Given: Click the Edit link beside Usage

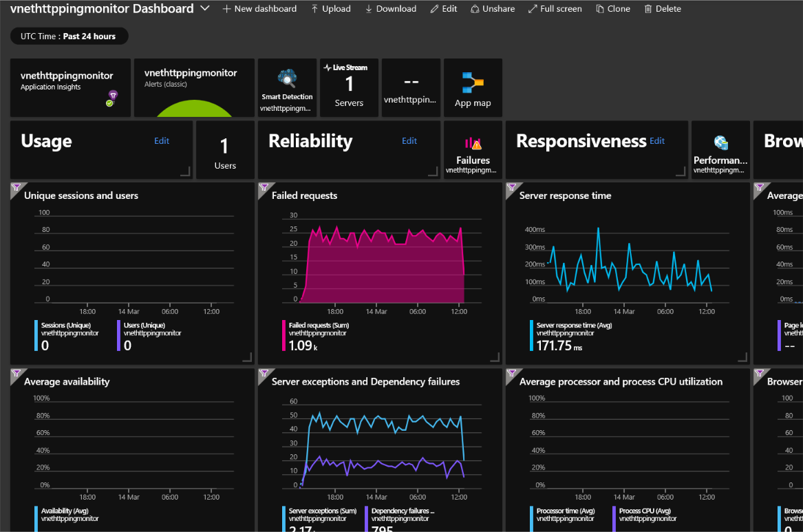Looking at the screenshot, I should 162,141.
